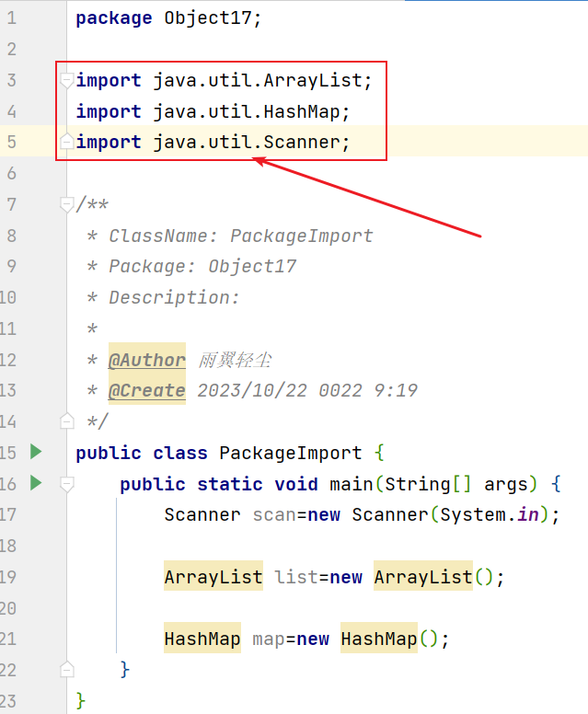Image resolution: width=588 pixels, height=714 pixels.
Task: Click the run arrow beside main method
Action: (36, 483)
